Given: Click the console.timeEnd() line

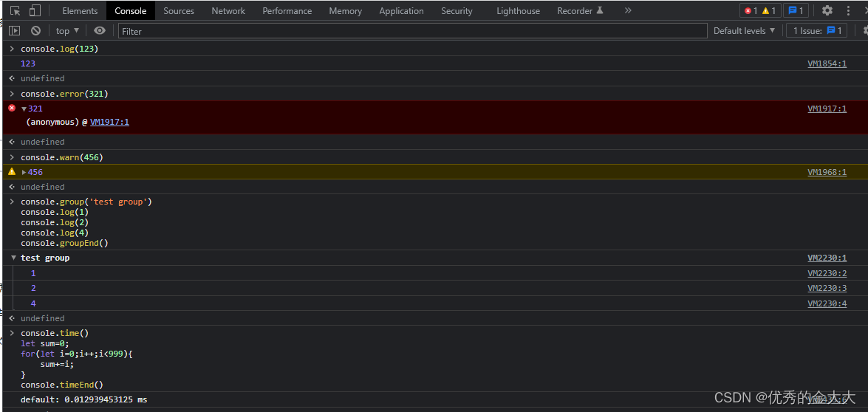Looking at the screenshot, I should [x=62, y=385].
